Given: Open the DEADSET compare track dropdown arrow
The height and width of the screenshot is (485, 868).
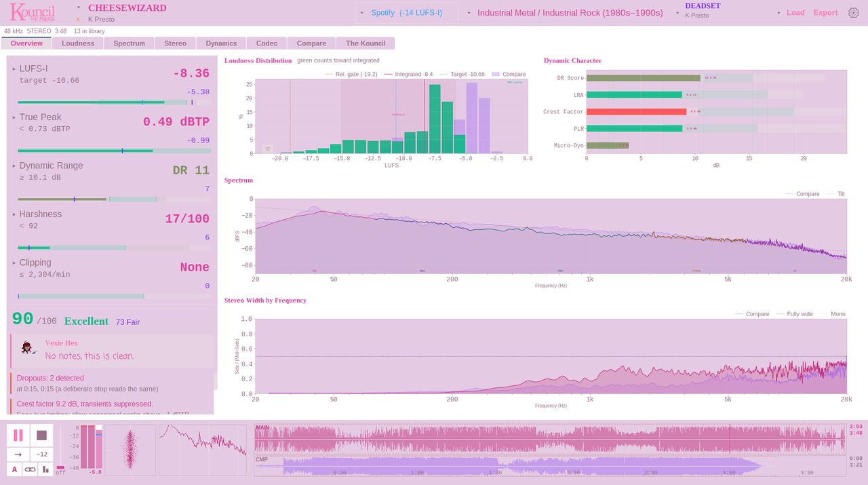Looking at the screenshot, I should coord(677,13).
